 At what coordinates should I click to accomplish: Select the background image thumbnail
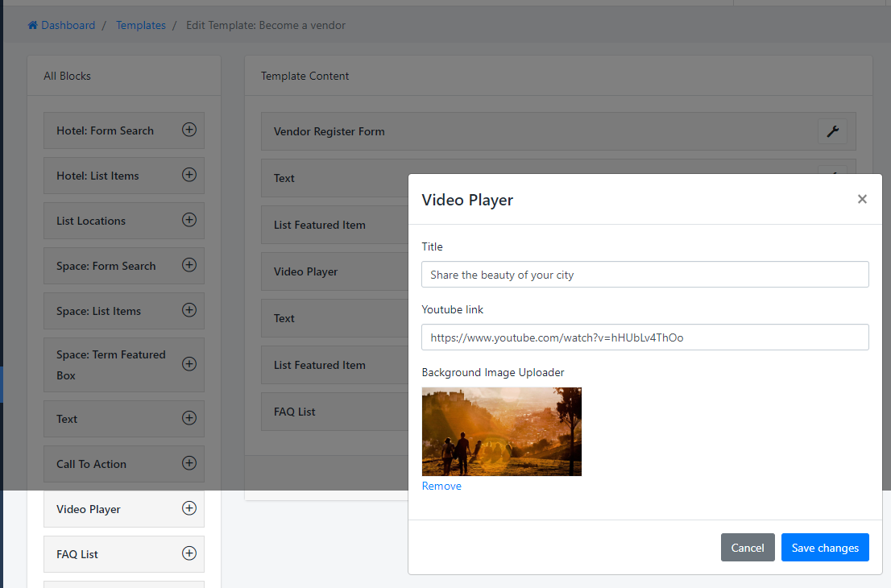pyautogui.click(x=501, y=432)
